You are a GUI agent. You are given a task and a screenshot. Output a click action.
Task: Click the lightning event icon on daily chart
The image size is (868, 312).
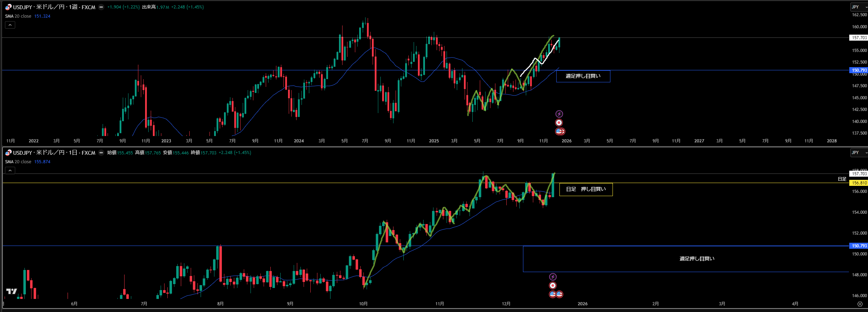tap(553, 277)
